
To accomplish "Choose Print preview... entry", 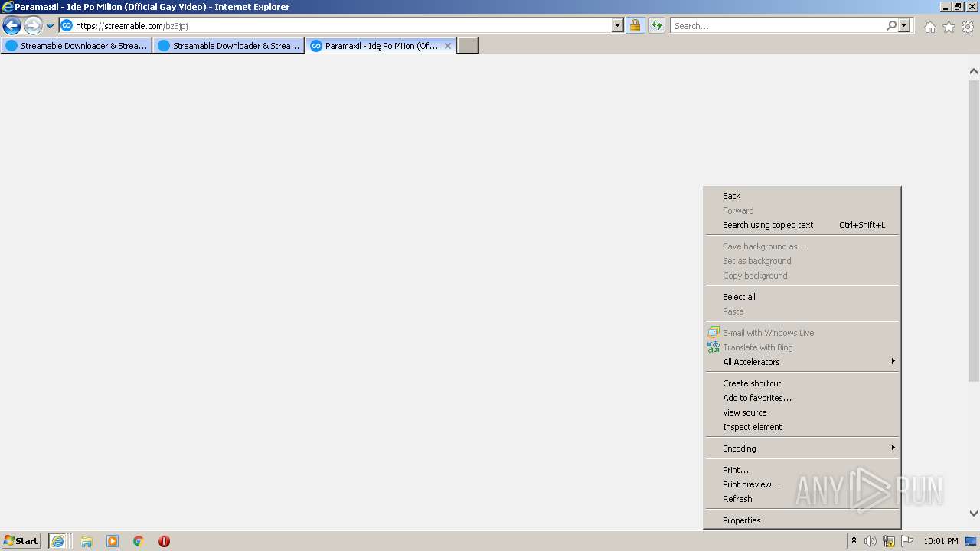I will [x=802, y=484].
